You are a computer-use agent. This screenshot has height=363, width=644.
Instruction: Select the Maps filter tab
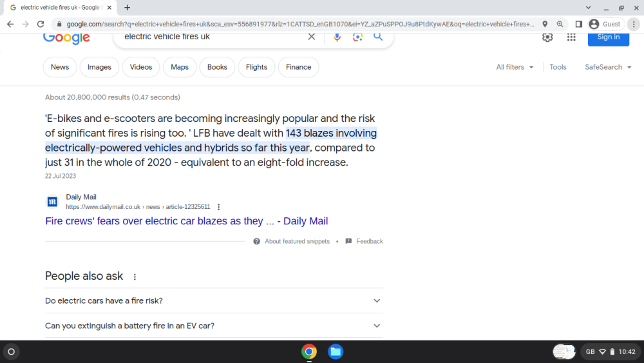click(180, 67)
